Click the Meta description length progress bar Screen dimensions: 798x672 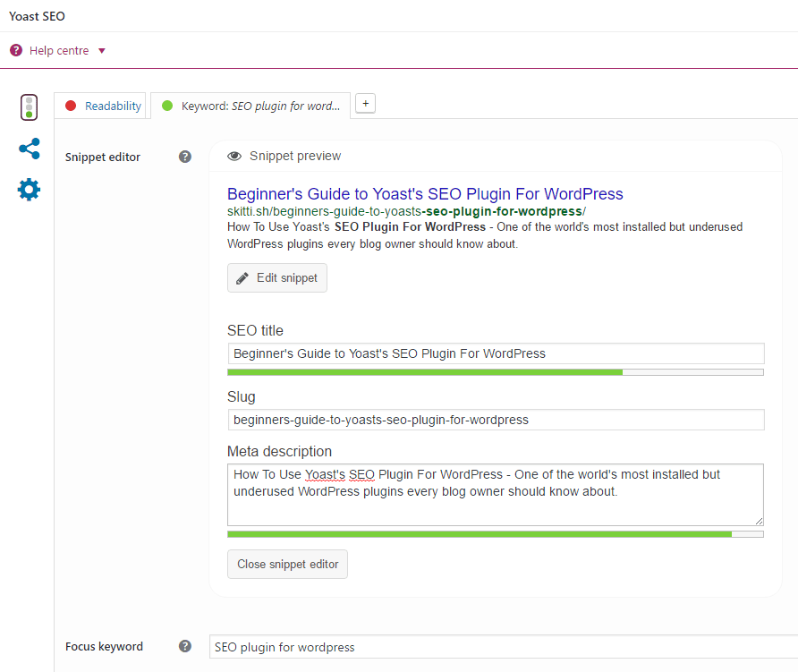pos(496,534)
